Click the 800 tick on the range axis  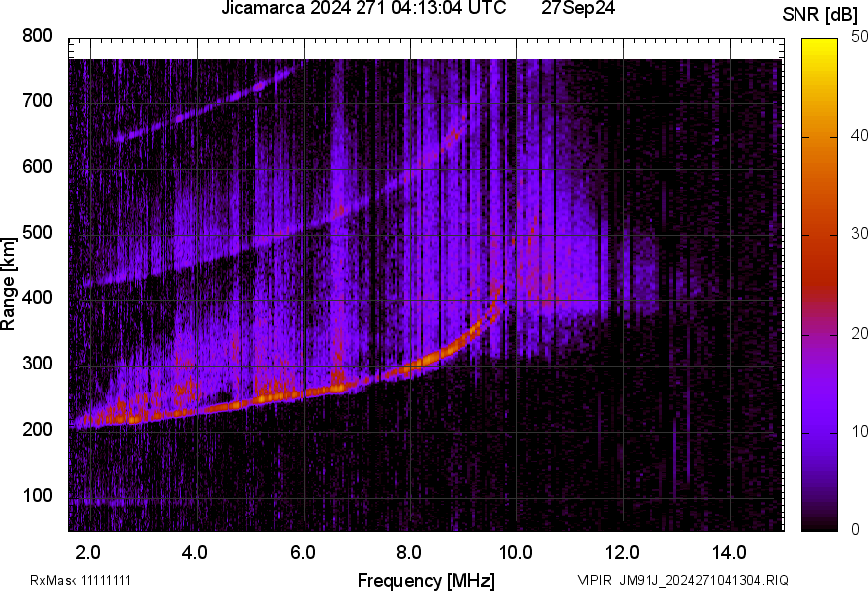pyautogui.click(x=38, y=36)
